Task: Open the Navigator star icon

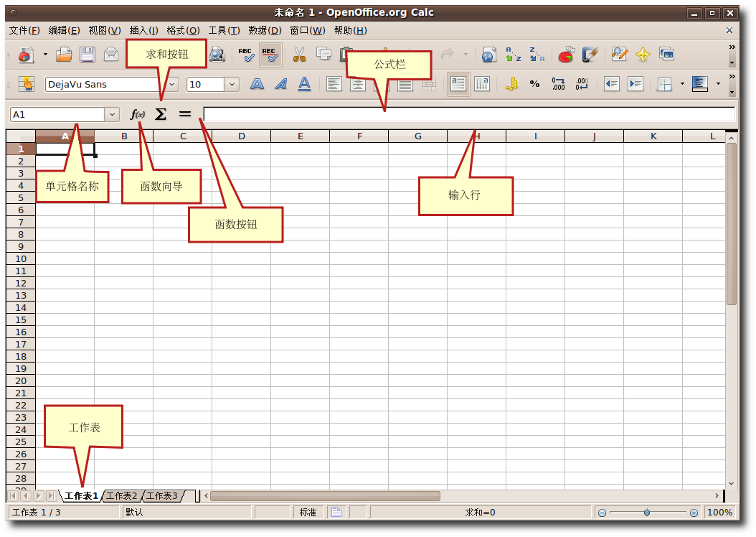Action: pos(643,55)
